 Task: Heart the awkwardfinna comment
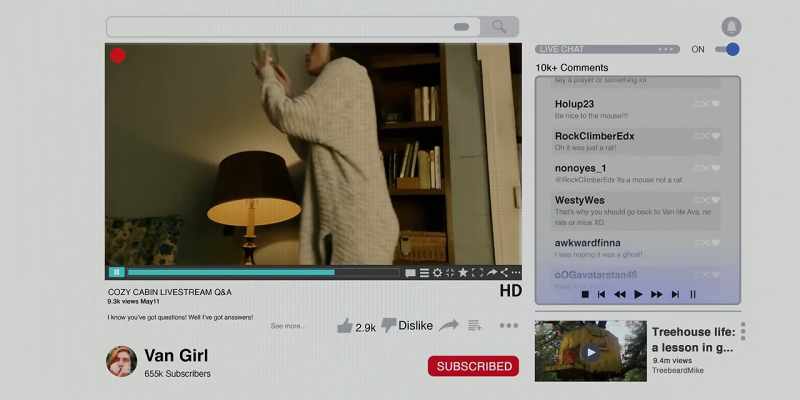pyautogui.click(x=715, y=243)
